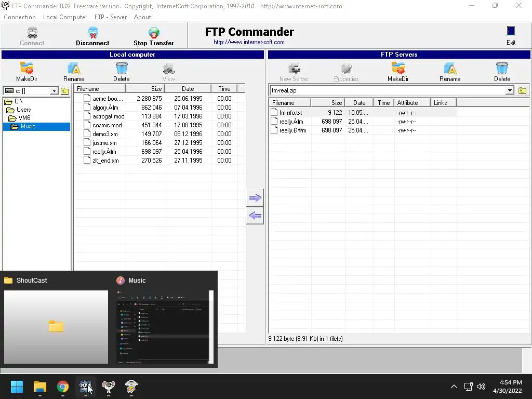This screenshot has width=532, height=399.
Task: Click the XMPlay taskbar icon
Action: tap(86, 387)
